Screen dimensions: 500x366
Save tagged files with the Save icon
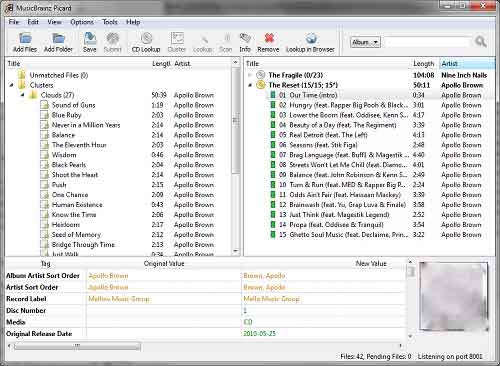pos(90,38)
